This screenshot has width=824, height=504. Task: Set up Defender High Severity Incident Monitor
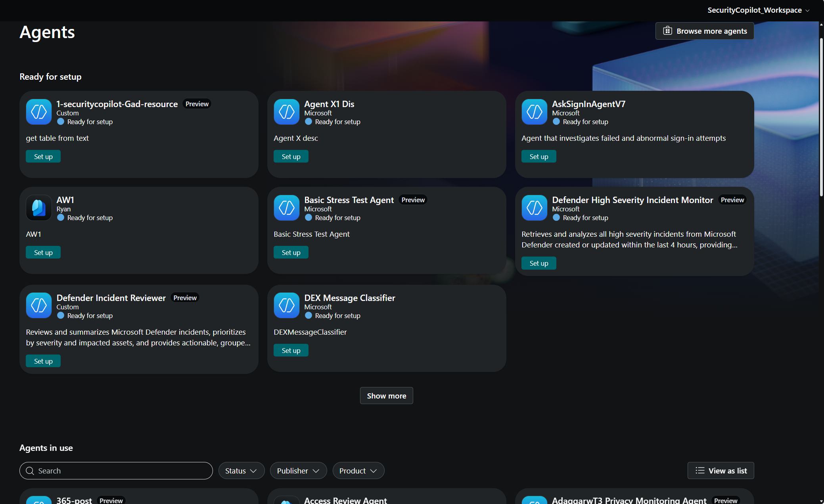[539, 263]
